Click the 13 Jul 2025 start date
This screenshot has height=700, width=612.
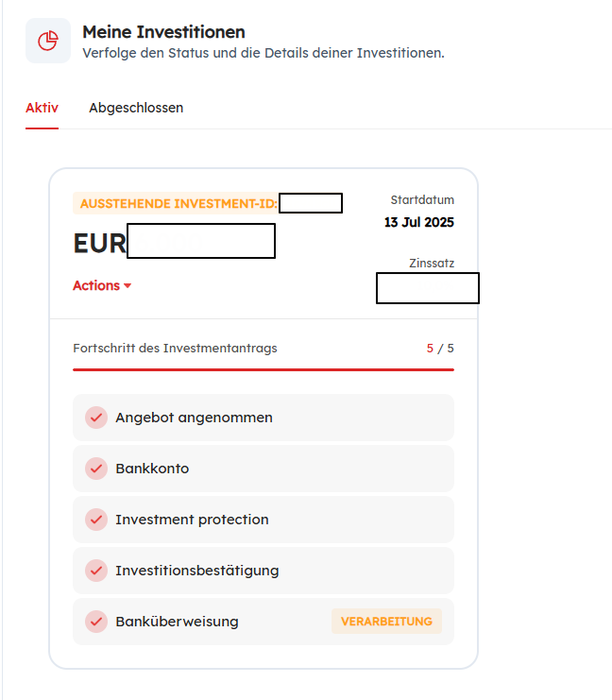coord(418,223)
